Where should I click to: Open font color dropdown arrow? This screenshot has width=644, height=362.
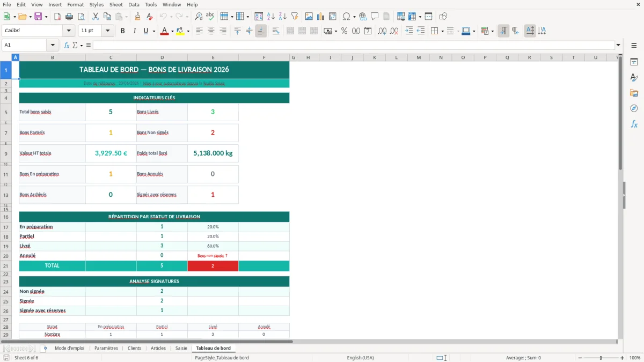point(172,31)
